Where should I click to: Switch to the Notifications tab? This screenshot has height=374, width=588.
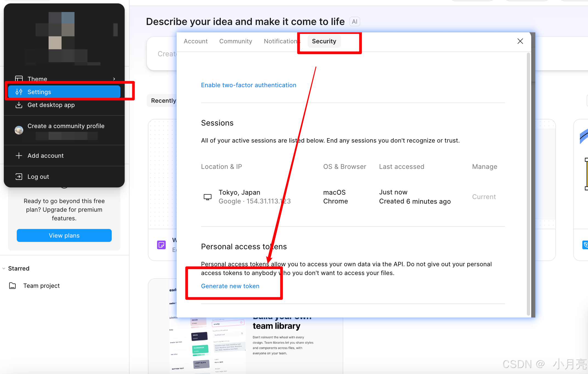282,41
